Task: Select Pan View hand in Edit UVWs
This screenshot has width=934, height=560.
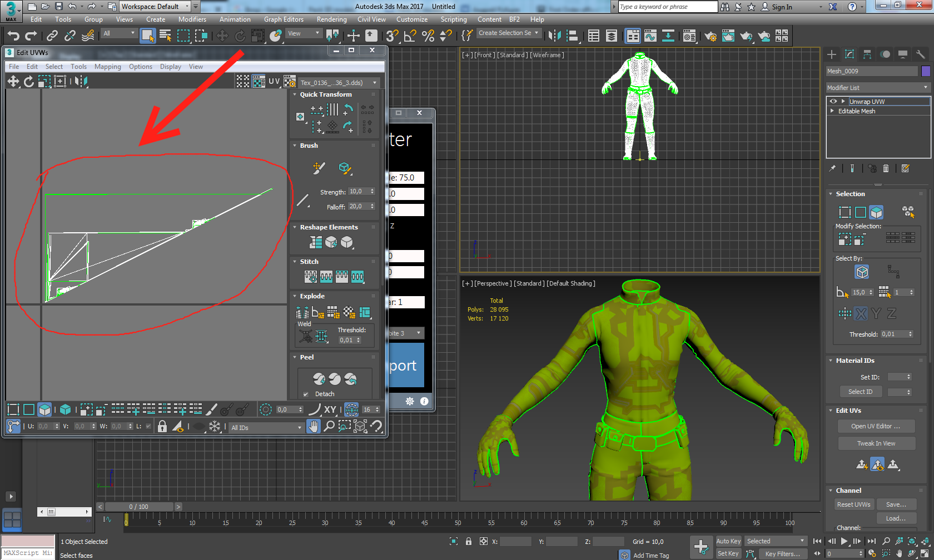Action: coord(314,426)
